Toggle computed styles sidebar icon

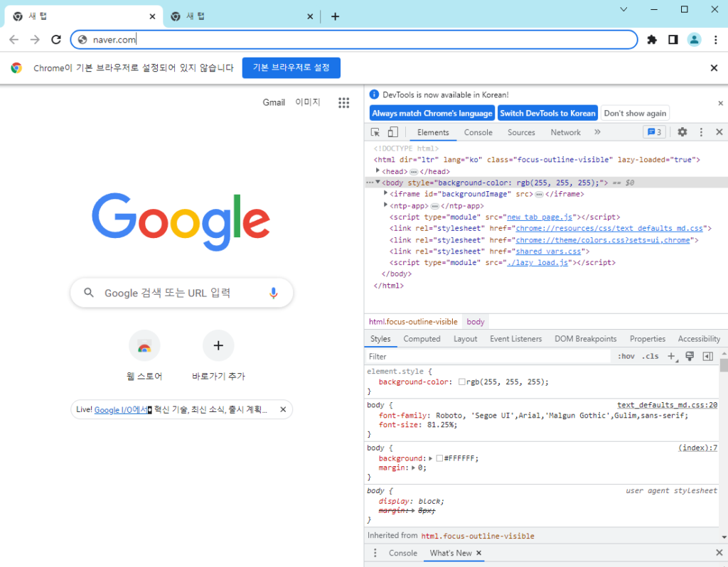point(707,357)
